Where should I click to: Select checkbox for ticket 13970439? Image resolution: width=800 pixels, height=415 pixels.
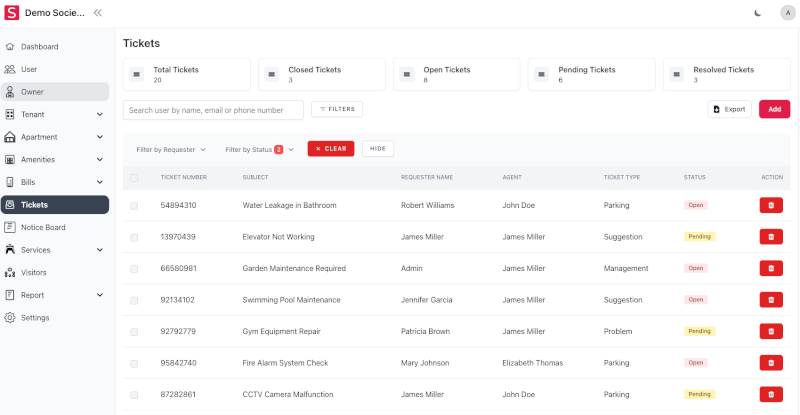(x=134, y=237)
